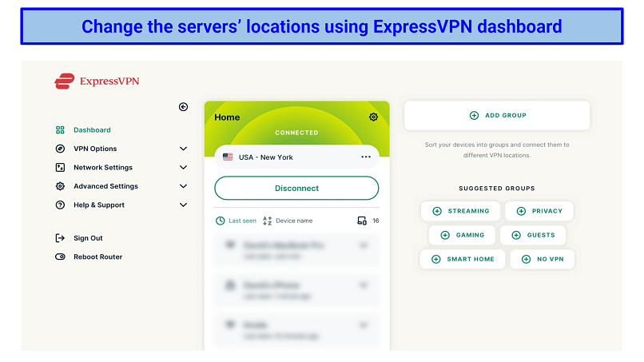644x362 pixels.
Task: Add the GAMING suggested group
Action: pos(462,235)
